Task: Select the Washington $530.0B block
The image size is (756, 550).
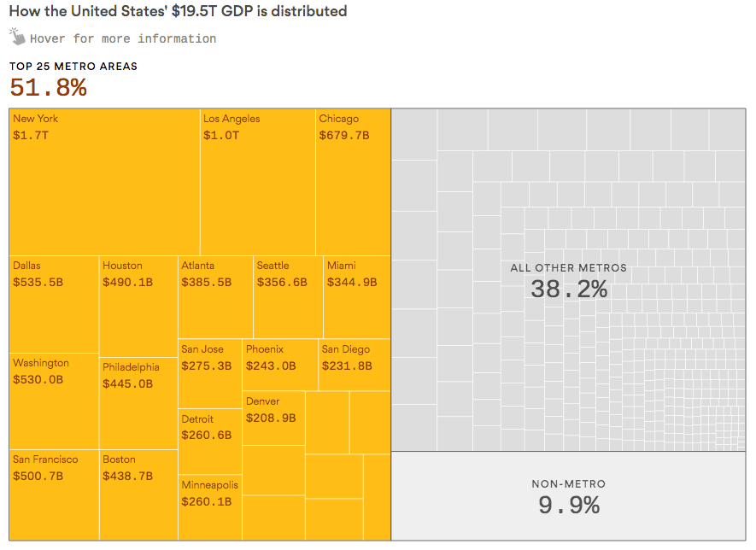Action: click(54, 401)
